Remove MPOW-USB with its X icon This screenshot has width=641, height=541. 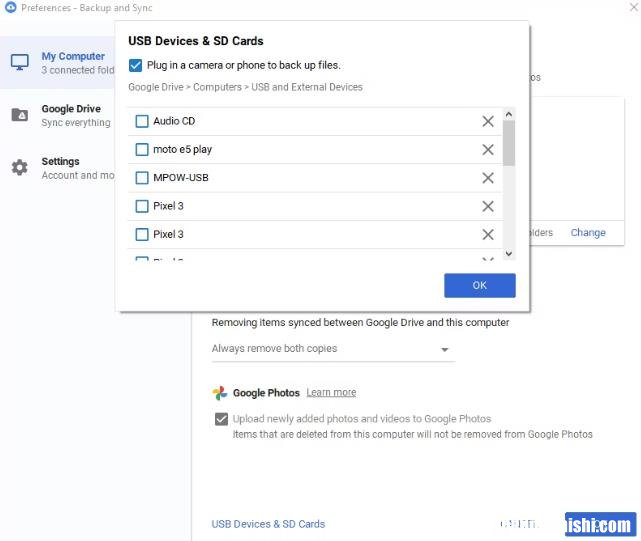(488, 178)
